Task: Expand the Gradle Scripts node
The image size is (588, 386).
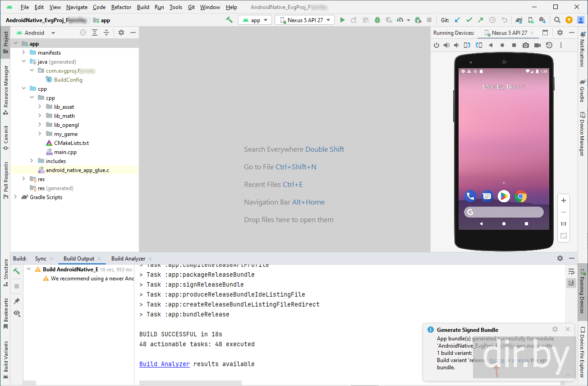Action: [15, 197]
